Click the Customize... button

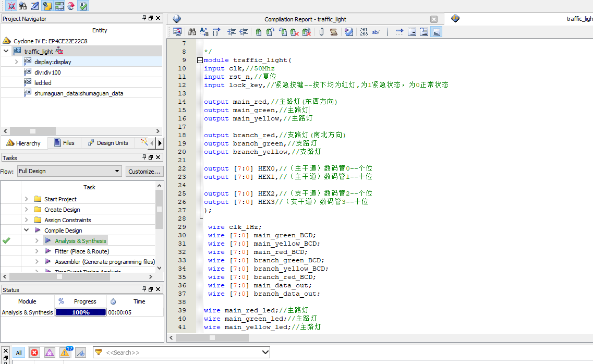(144, 171)
